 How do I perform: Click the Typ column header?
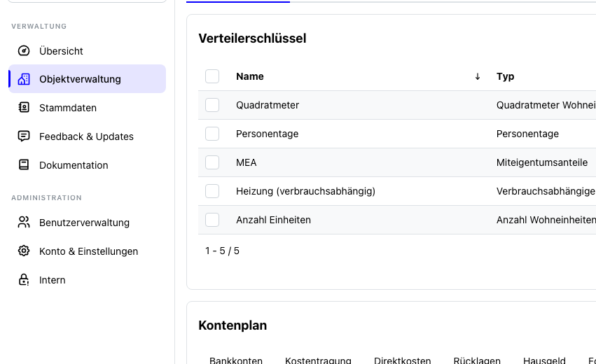505,76
